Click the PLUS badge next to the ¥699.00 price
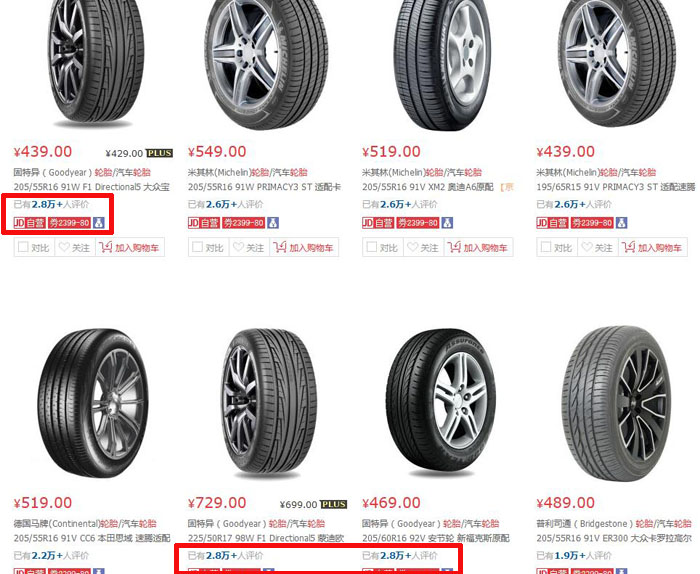This screenshot has width=700, height=574. pyautogui.click(x=333, y=504)
